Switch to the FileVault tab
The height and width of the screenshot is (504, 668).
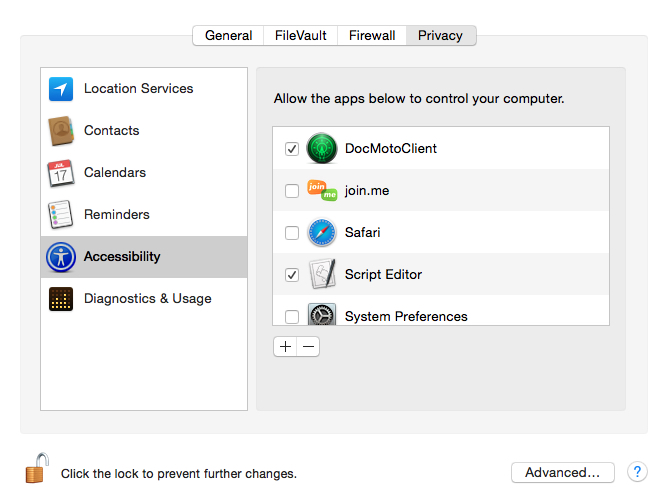click(300, 35)
